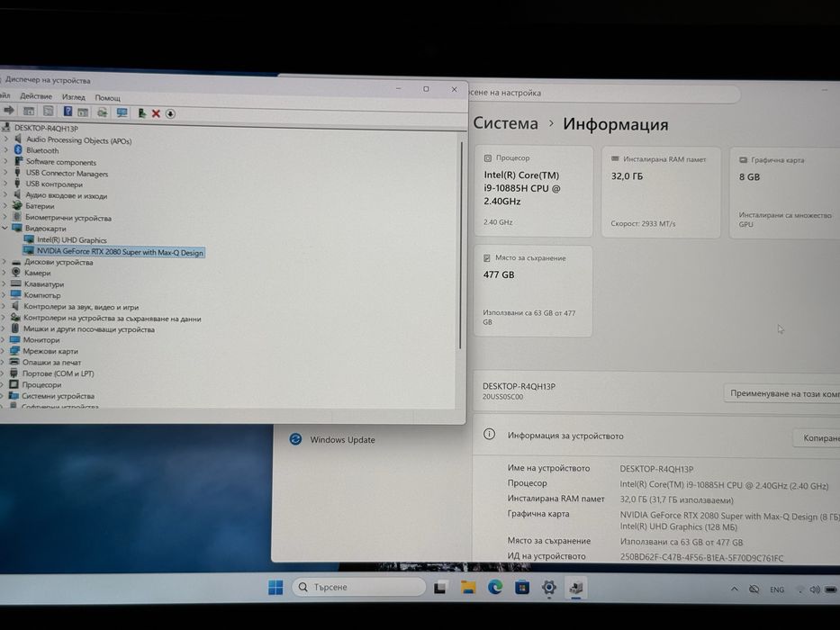Image resolution: width=840 pixels, height=630 pixels.
Task: Click the Клавиатури keyboard icon
Action: 15,283
